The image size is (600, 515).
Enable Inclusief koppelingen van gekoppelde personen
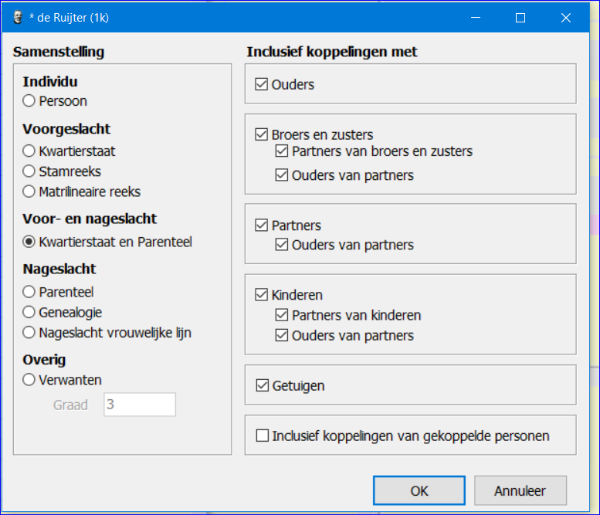point(263,436)
